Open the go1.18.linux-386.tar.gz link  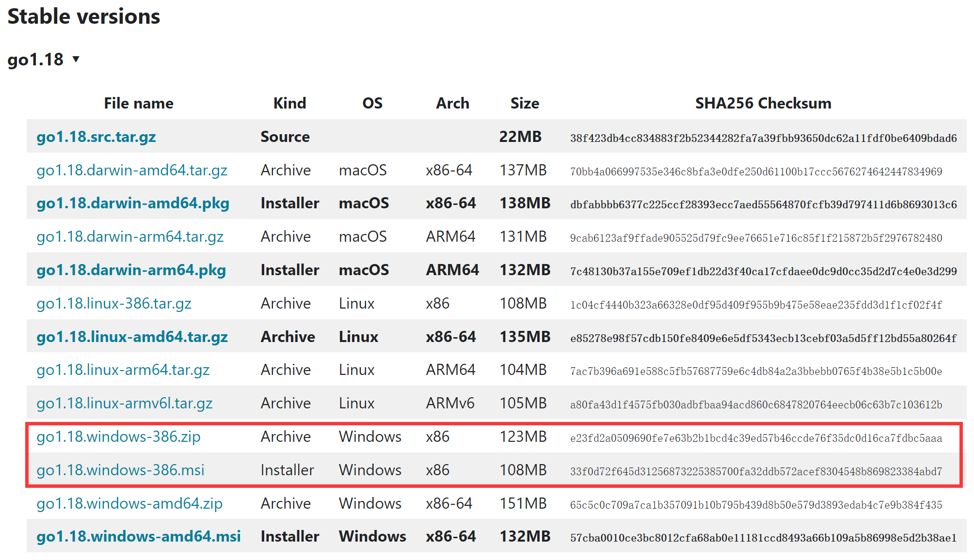(114, 303)
